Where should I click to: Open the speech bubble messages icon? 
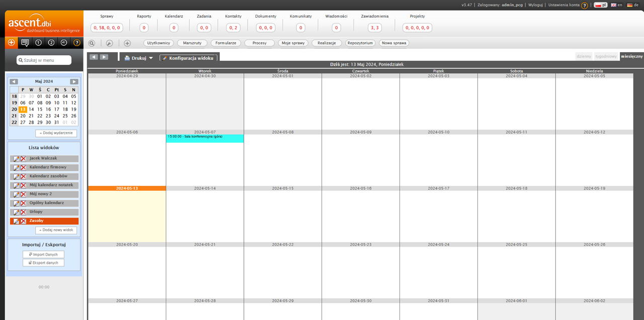pos(25,43)
